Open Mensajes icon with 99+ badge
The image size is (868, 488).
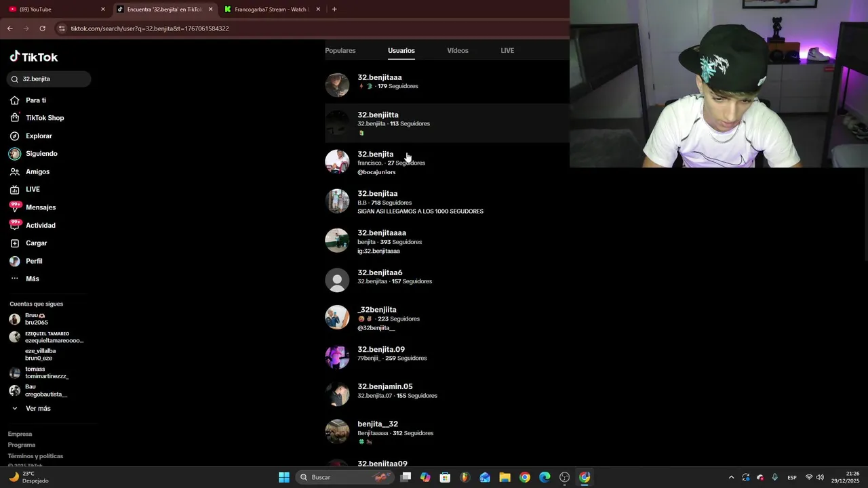pos(14,207)
